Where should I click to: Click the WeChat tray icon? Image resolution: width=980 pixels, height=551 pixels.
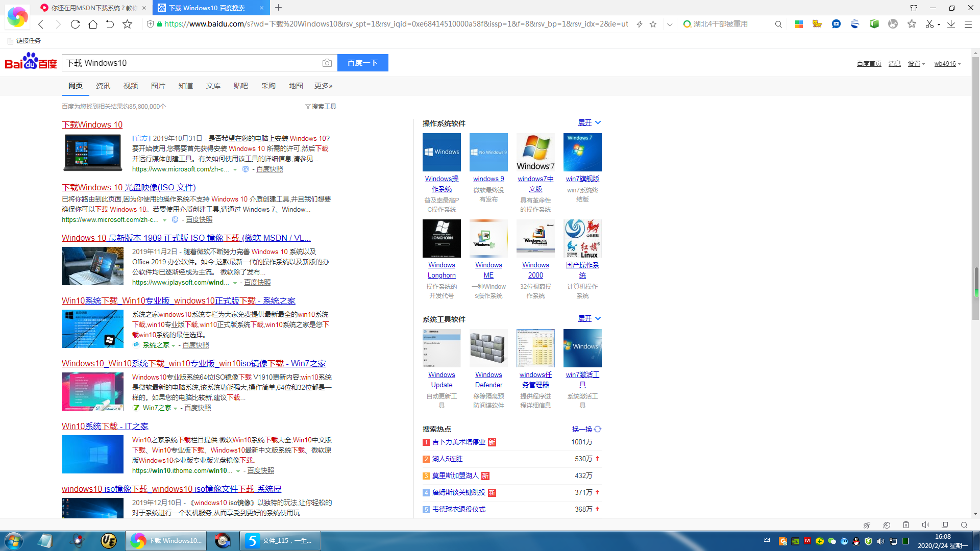click(831, 541)
